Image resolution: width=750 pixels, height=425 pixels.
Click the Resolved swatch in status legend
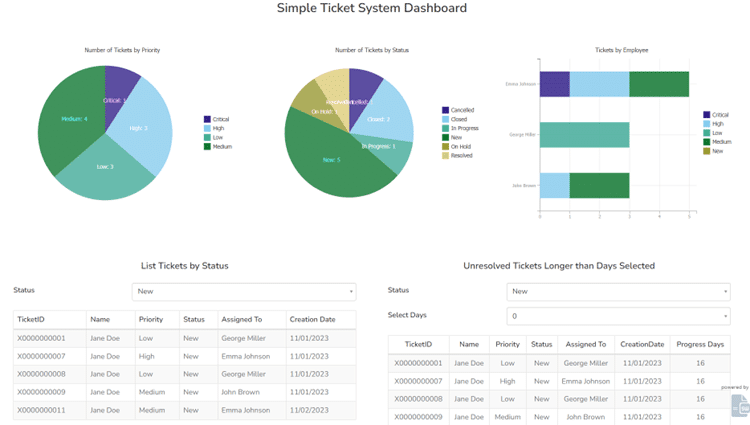click(446, 155)
